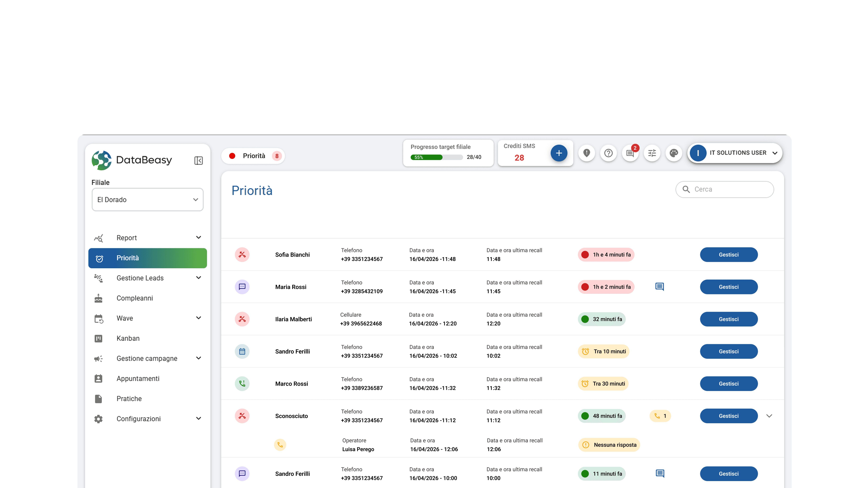Viewport: 868px width, 488px height.
Task: Open the Compleanni section
Action: coord(135,298)
